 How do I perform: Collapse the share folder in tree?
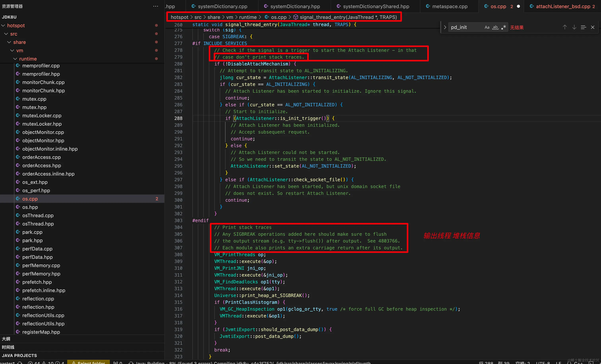(x=19, y=42)
